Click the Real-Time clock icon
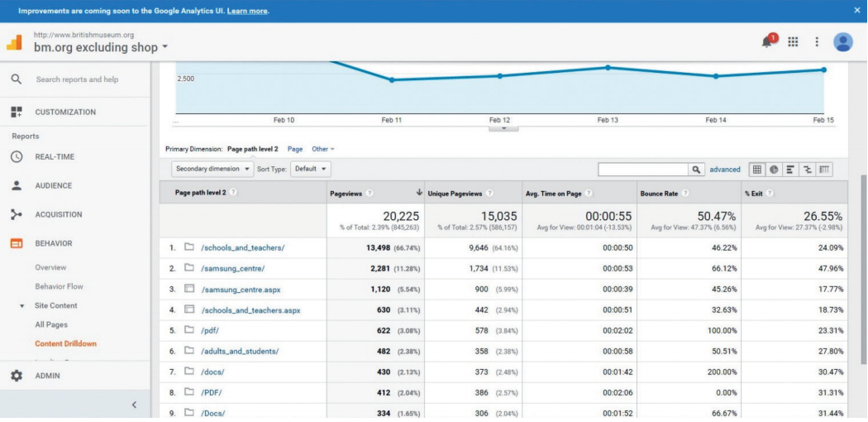The image size is (868, 422). (x=17, y=156)
